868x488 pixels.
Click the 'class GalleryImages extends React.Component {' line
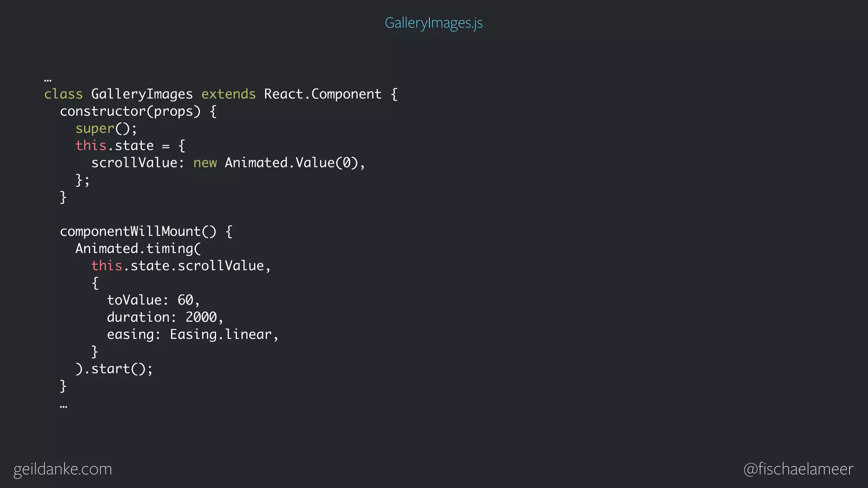(221, 94)
